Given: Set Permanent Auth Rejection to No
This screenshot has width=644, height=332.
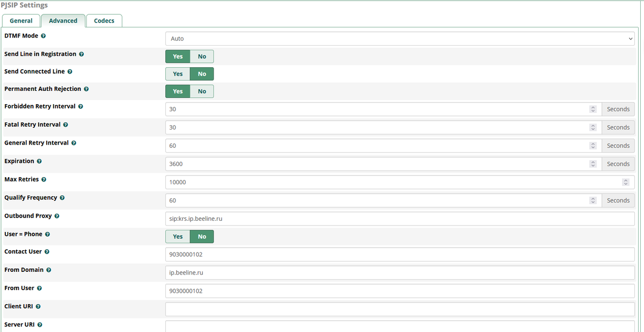Looking at the screenshot, I should [202, 91].
